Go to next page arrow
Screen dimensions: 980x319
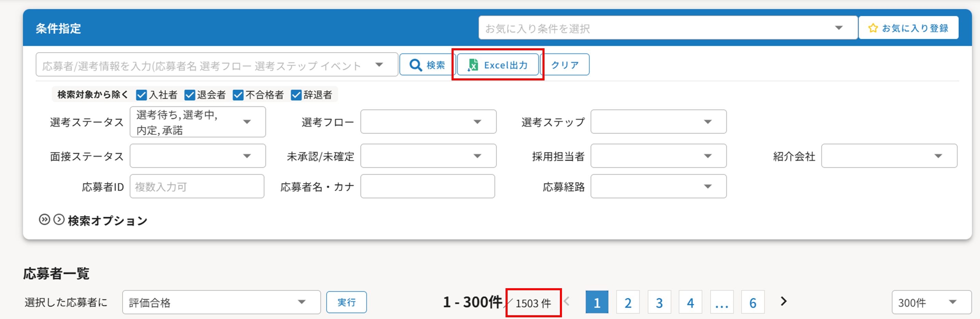coord(783,302)
